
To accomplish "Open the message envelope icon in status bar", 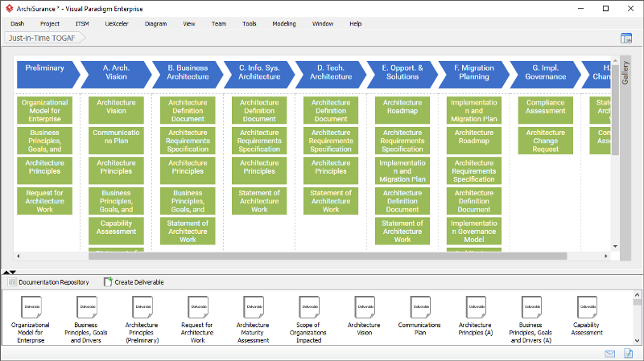I will tap(609, 354).
